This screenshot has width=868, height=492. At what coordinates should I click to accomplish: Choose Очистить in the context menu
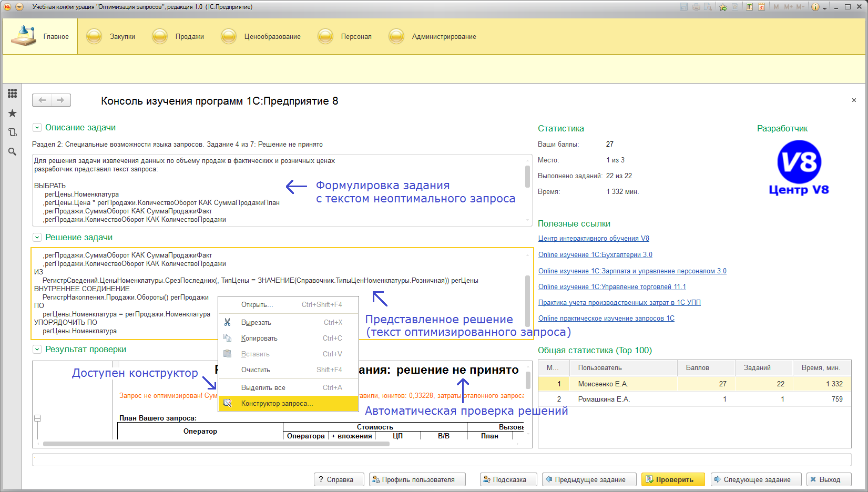pos(289,370)
